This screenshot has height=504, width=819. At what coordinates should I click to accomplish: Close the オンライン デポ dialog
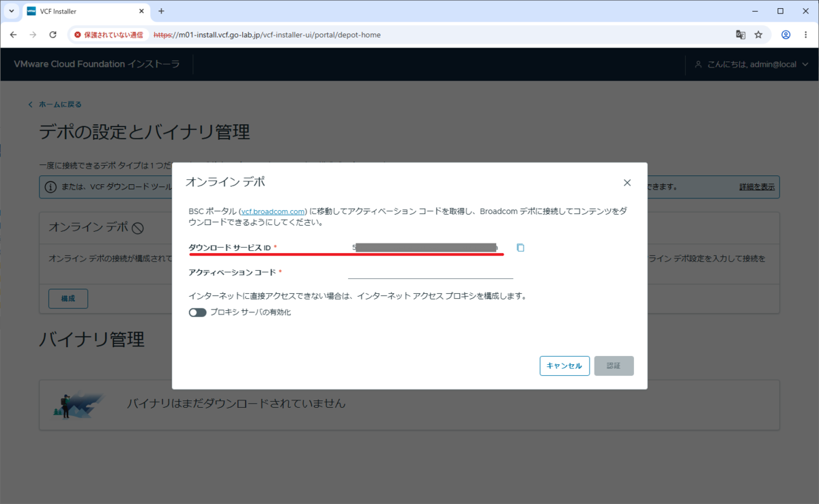coord(627,183)
